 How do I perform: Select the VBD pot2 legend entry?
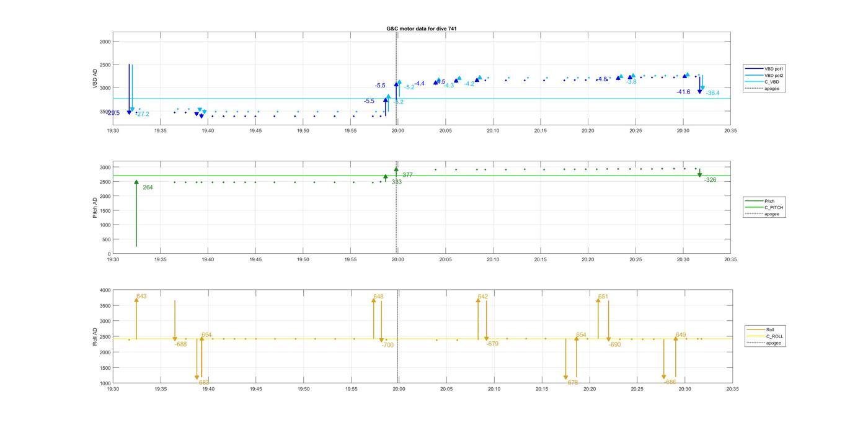(x=764, y=76)
